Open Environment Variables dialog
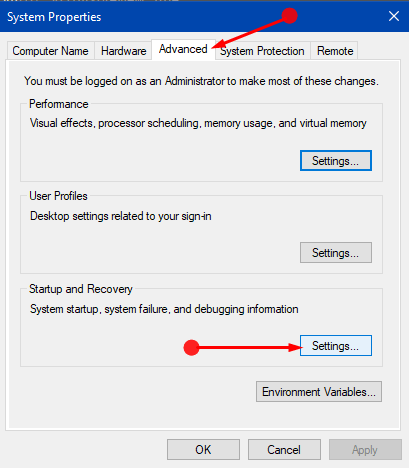The width and height of the screenshot is (409, 468). 319,392
